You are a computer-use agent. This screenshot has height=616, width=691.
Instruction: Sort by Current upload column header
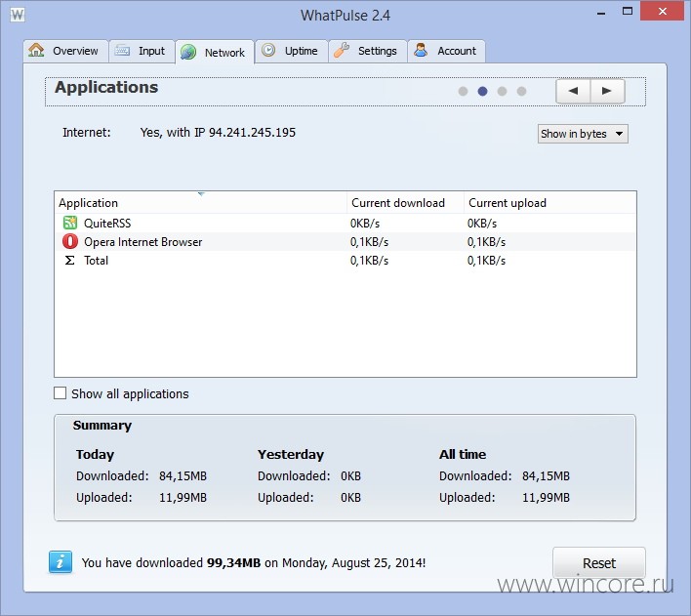point(550,203)
